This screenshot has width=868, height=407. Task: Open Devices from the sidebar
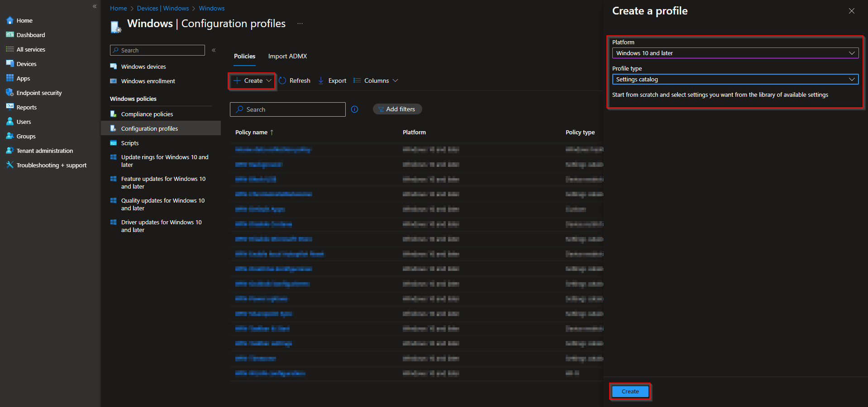click(x=26, y=63)
